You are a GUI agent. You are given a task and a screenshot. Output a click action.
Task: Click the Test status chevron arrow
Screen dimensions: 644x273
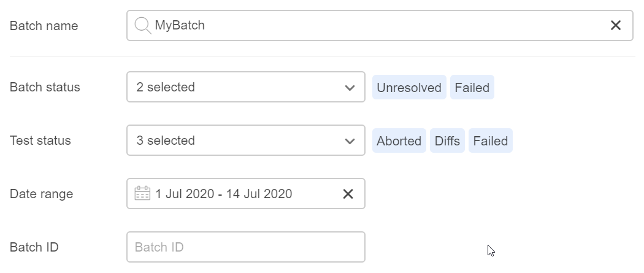[x=350, y=141]
